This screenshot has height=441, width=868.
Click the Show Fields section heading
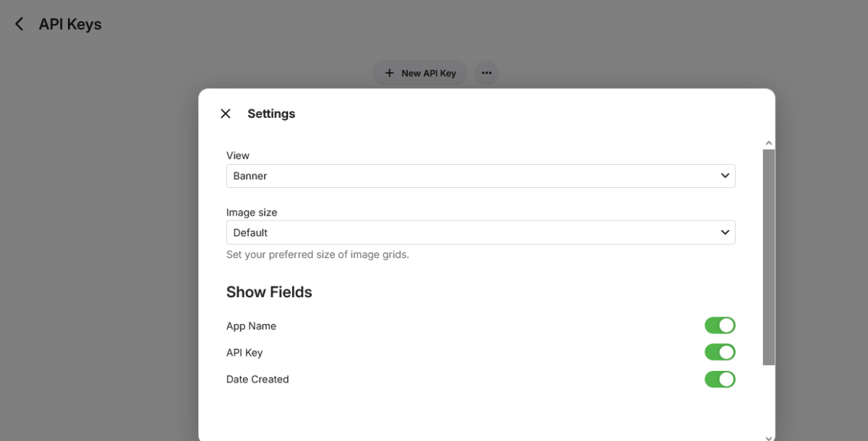click(x=269, y=292)
